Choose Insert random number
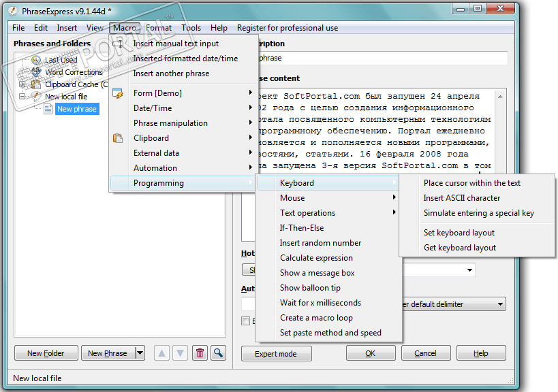The width and height of the screenshot is (558, 392). 328,243
